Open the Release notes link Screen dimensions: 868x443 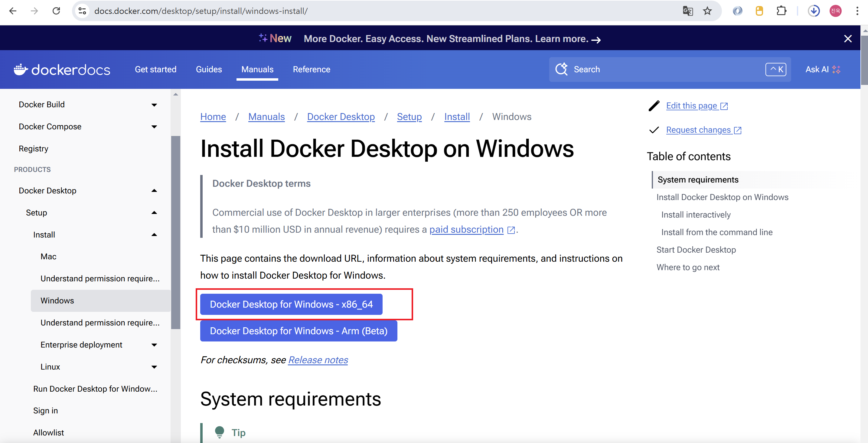coord(318,360)
